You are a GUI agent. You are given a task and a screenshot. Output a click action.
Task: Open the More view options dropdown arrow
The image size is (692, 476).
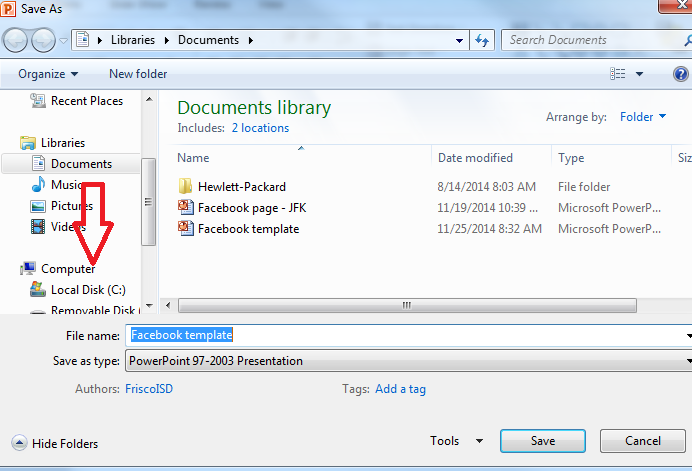click(x=639, y=74)
